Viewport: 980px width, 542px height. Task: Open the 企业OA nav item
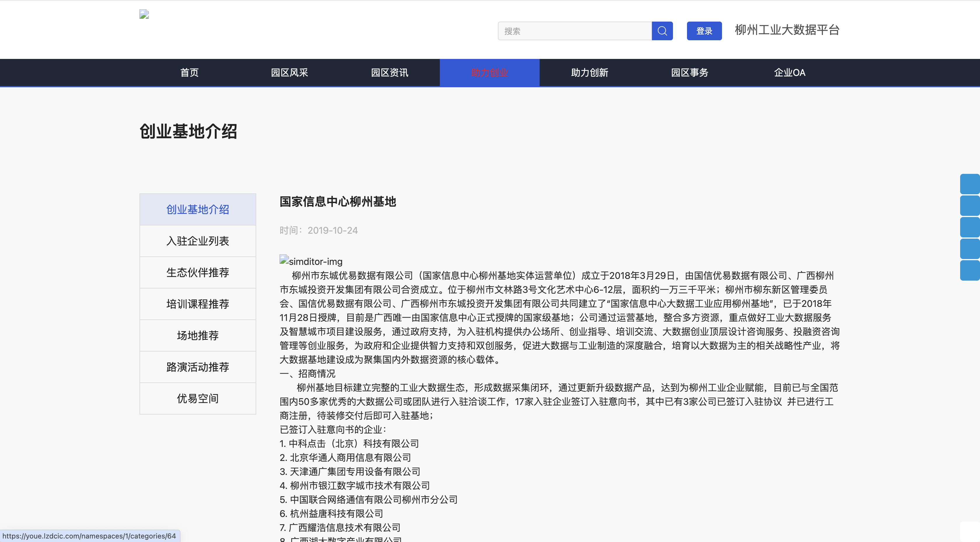point(790,73)
